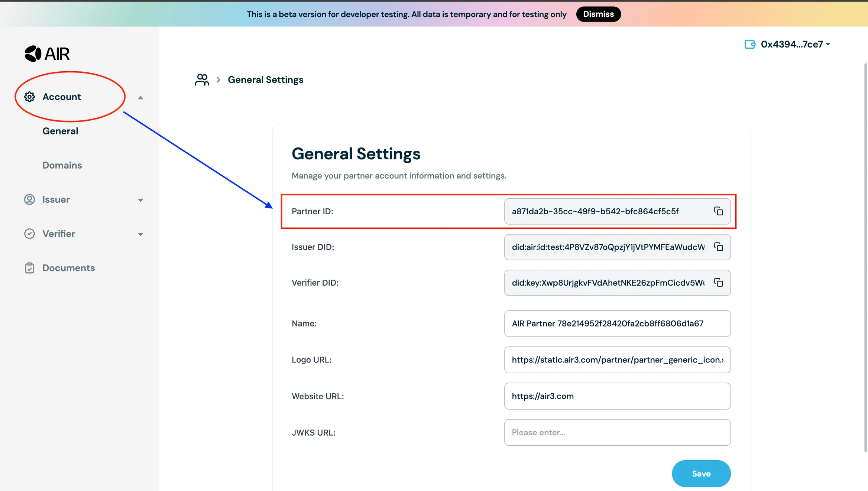This screenshot has height=491, width=868.
Task: Click the Website URL input field
Action: (x=617, y=396)
